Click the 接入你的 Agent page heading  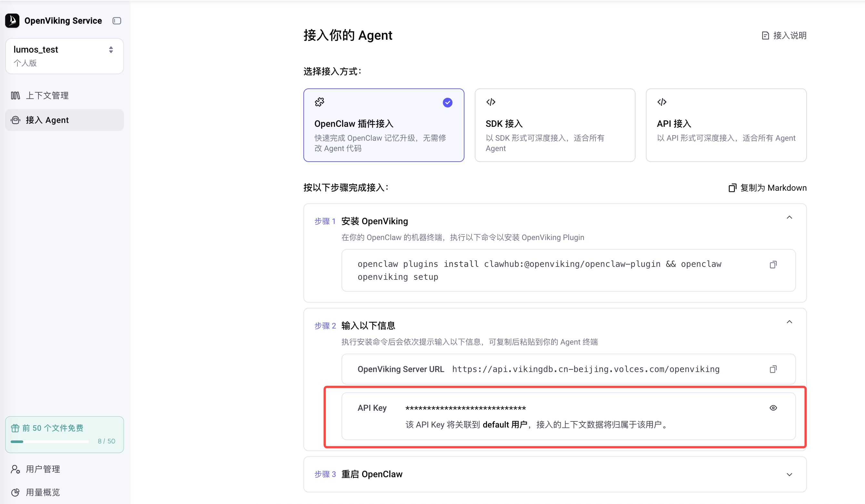coord(348,35)
